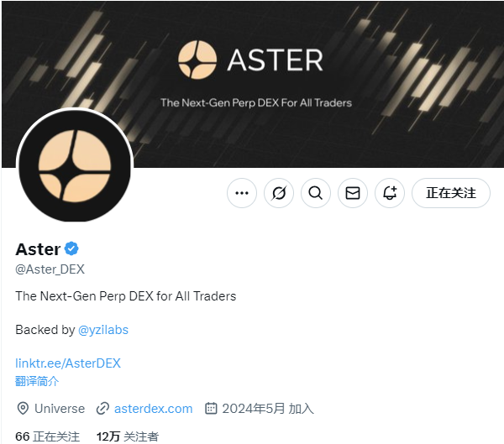Open direct message envelope icon
The image size is (504, 444).
[x=353, y=193]
